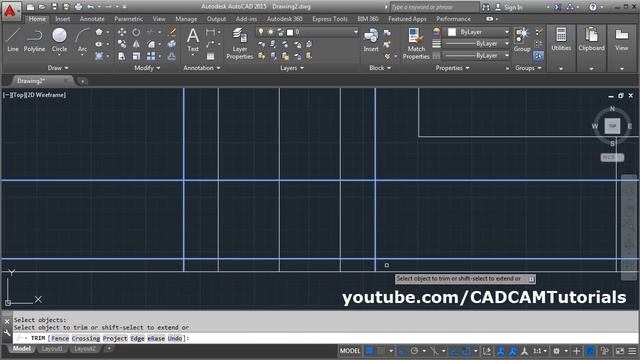Open the Express Tools ribbon tab
The width and height of the screenshot is (640, 360).
point(329,19)
